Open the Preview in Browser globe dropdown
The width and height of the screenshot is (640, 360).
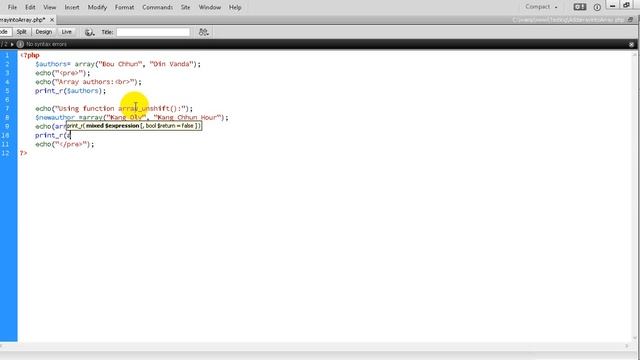89,32
